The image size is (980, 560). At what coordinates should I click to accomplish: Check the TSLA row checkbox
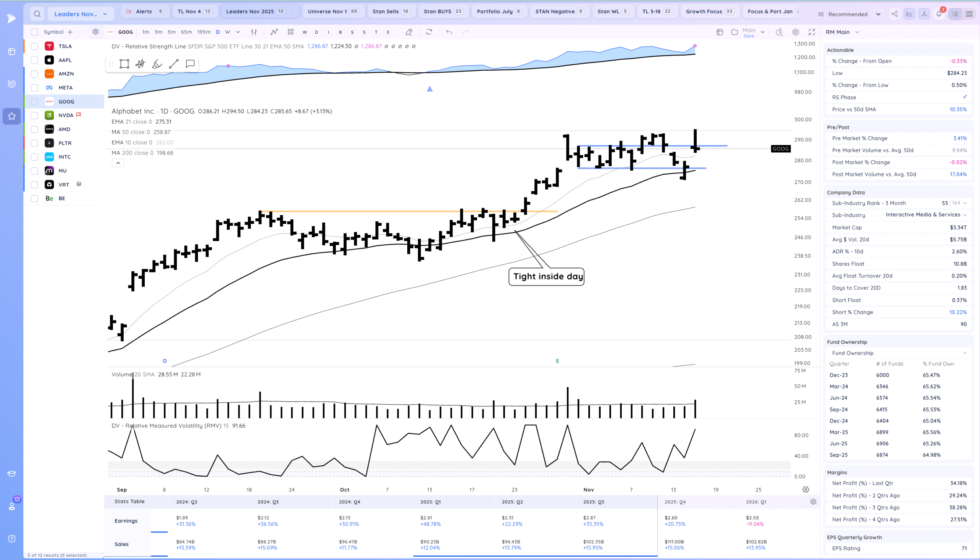coord(34,46)
